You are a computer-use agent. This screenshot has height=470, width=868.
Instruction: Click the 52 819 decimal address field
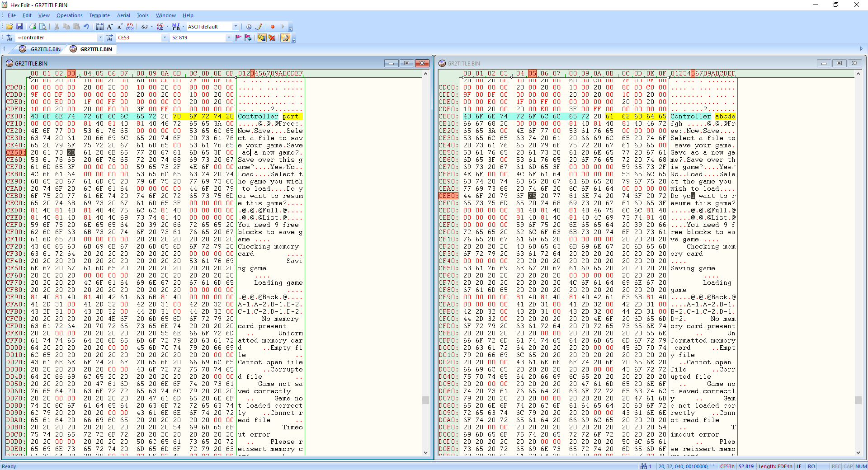(x=198, y=38)
